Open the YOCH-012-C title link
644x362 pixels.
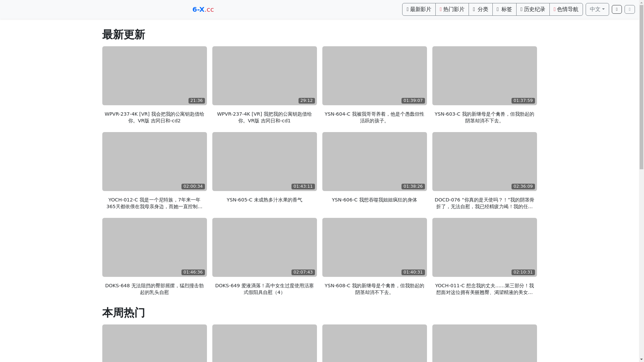tap(154, 203)
